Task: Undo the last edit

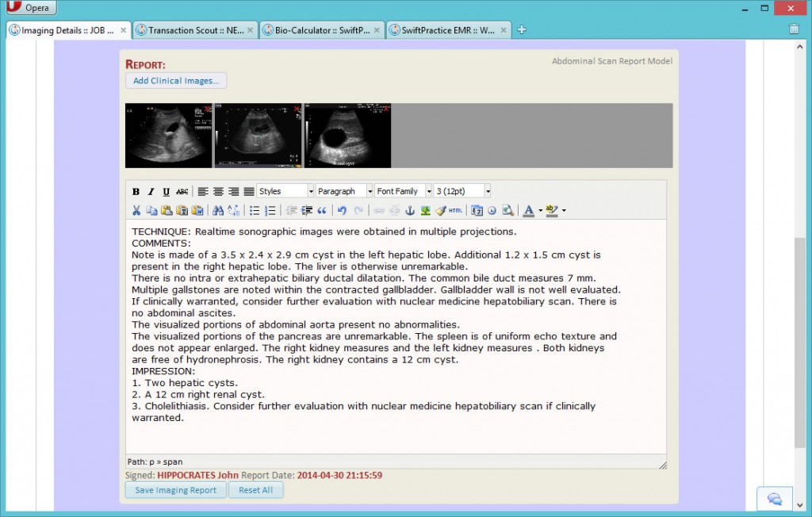Action: pyautogui.click(x=343, y=210)
